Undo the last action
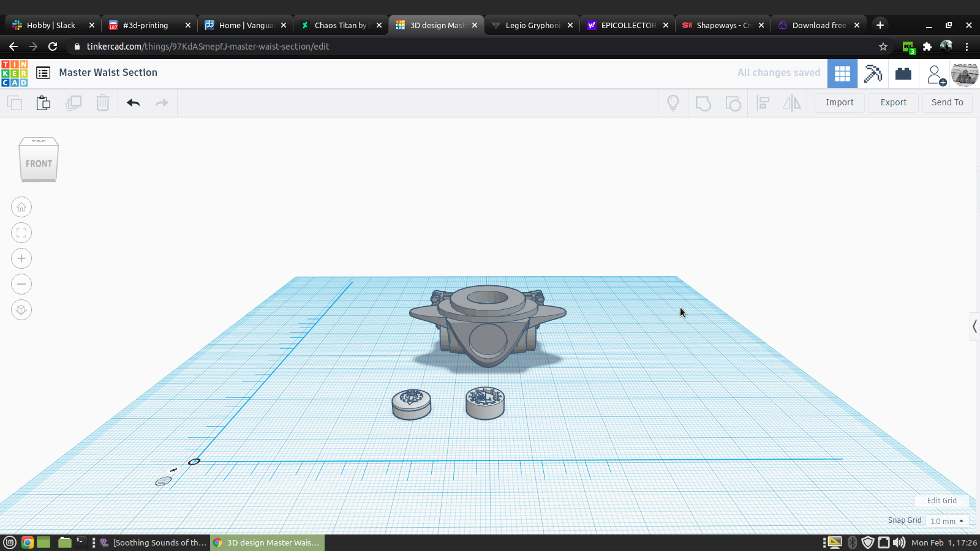 click(133, 103)
